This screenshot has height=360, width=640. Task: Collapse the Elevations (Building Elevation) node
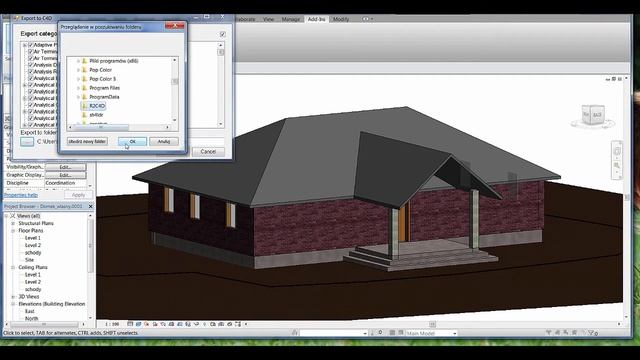point(13,304)
